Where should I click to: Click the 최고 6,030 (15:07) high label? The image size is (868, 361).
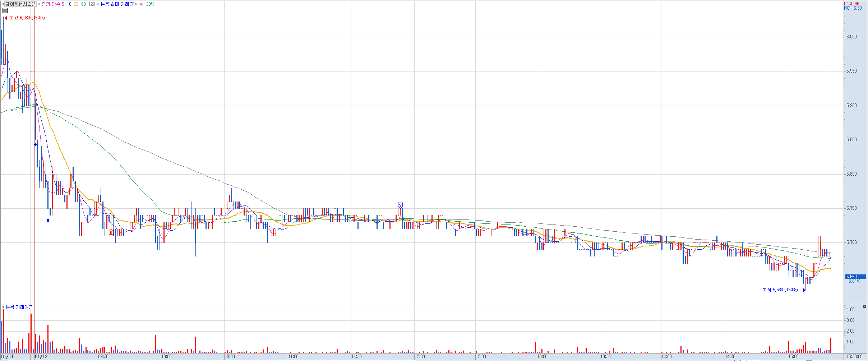coord(27,18)
